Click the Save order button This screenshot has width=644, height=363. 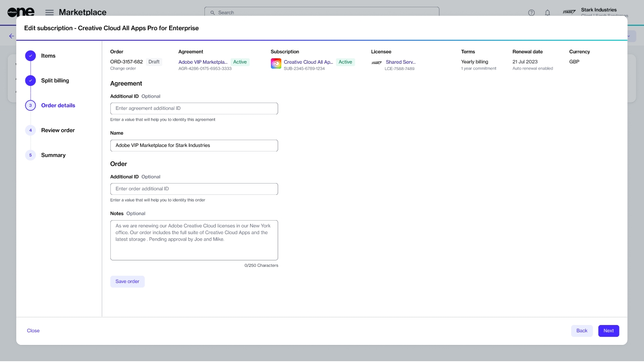coord(128,282)
